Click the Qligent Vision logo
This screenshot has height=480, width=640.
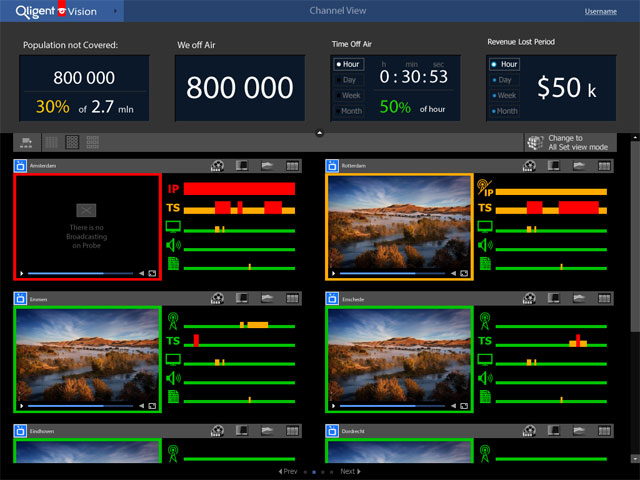pos(56,11)
